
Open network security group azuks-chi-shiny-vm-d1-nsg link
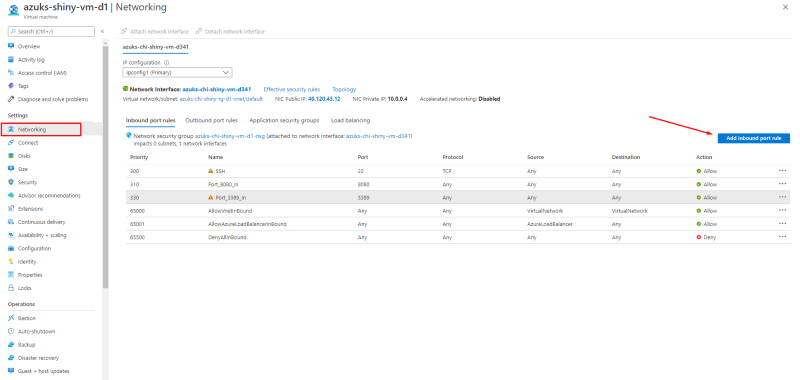230,136
